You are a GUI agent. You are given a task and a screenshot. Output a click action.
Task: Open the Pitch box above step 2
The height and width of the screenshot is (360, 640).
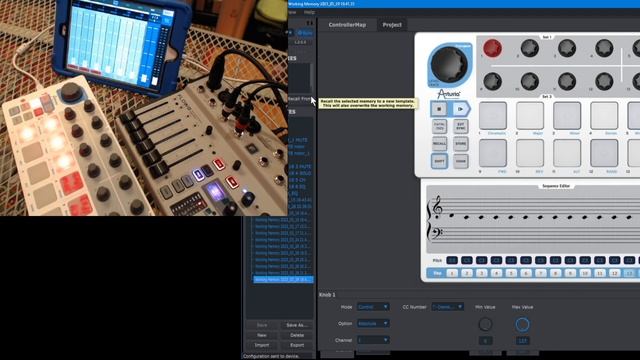(467, 260)
